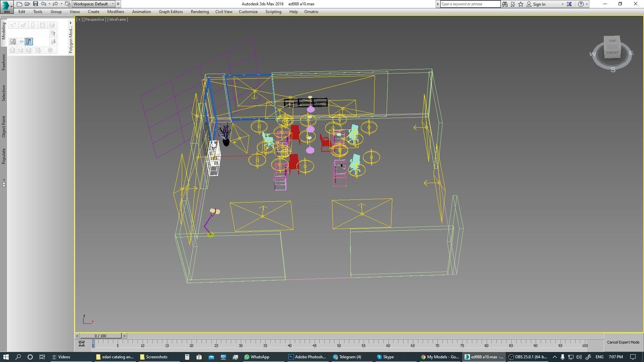Click the second Preview SubObject cube icon

click(x=21, y=50)
